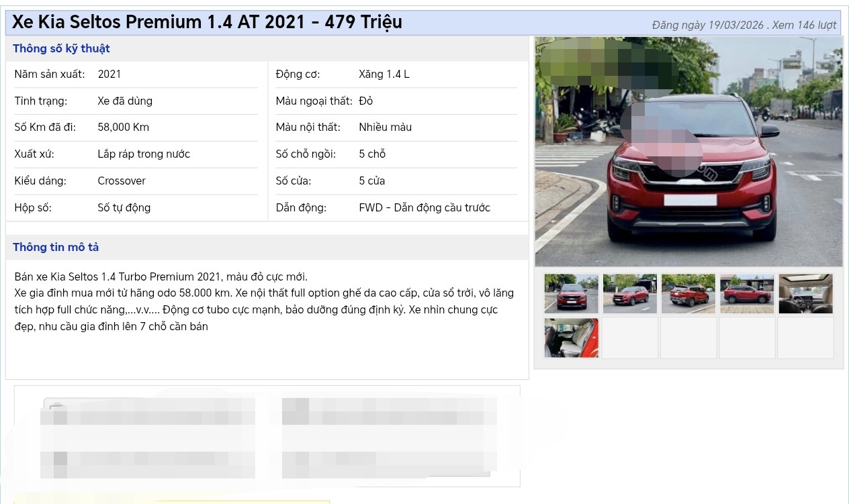
Task: Select the rear-seat interior thumbnail
Action: tap(571, 338)
